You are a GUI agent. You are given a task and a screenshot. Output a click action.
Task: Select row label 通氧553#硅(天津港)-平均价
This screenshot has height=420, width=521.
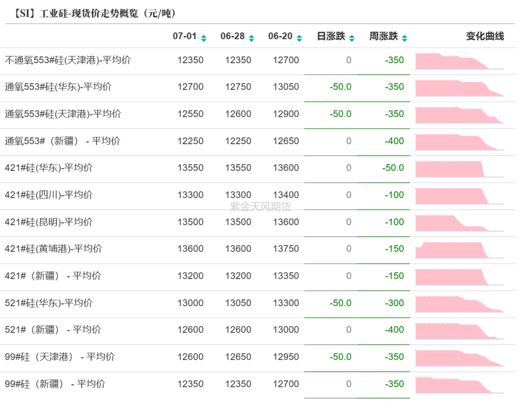pos(63,114)
